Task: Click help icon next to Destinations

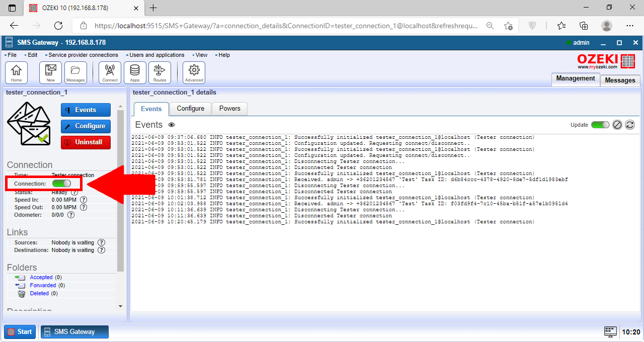Action: (101, 250)
